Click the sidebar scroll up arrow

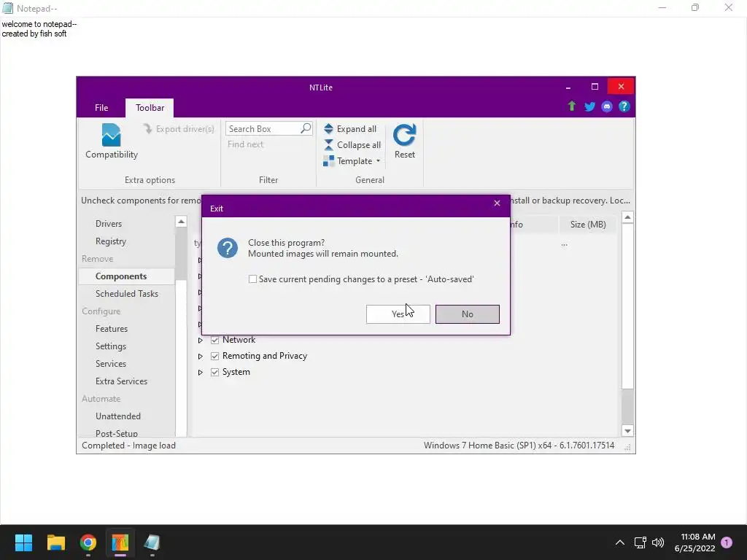click(x=181, y=222)
